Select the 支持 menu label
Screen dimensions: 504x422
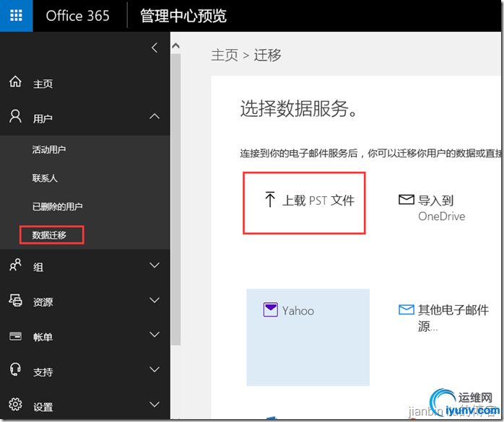point(43,372)
